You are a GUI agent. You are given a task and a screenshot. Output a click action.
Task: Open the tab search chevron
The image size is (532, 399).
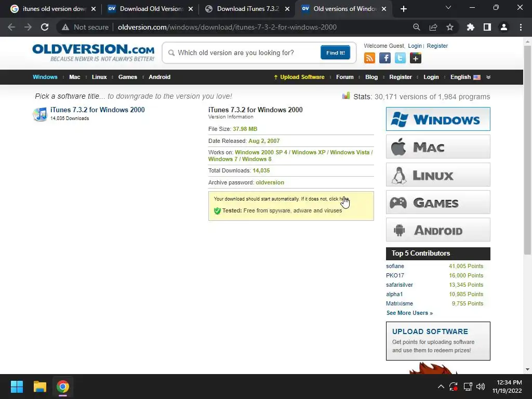click(448, 7)
